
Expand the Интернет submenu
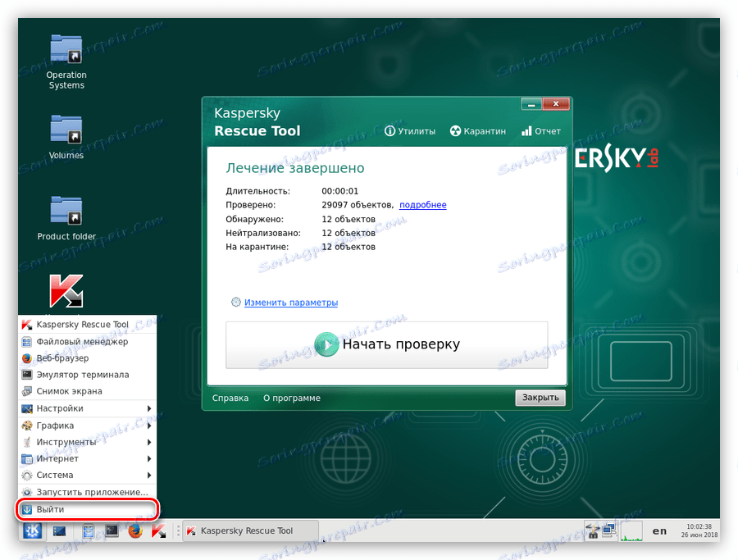click(x=57, y=458)
